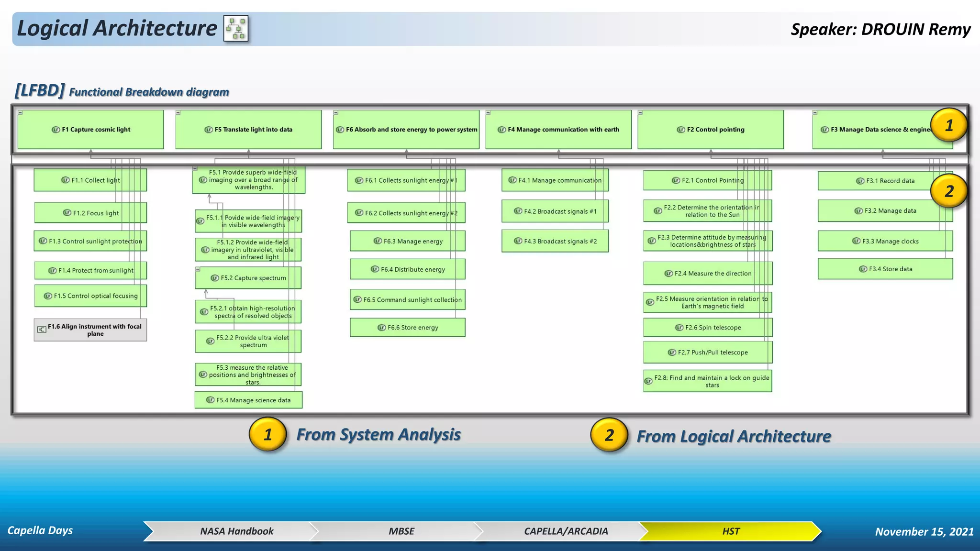The image size is (980, 551).
Task: Click the function icon of F6.6 Store energy
Action: 381,328
